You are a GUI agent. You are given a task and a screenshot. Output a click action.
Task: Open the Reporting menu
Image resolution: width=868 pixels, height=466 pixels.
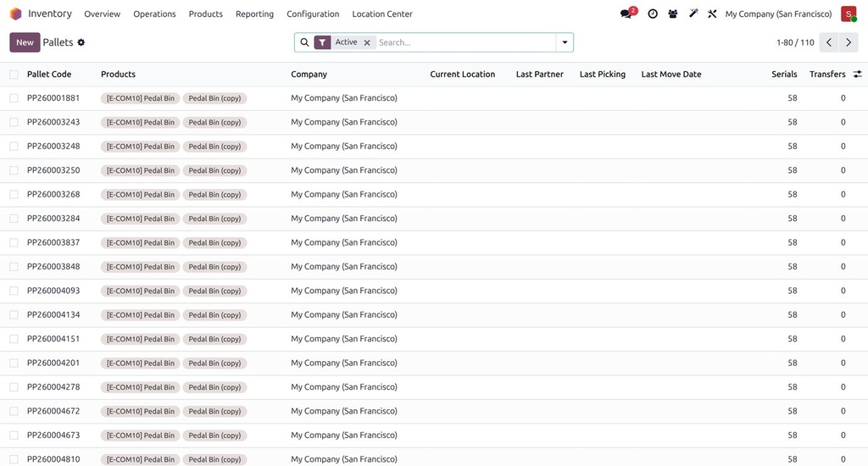click(254, 14)
